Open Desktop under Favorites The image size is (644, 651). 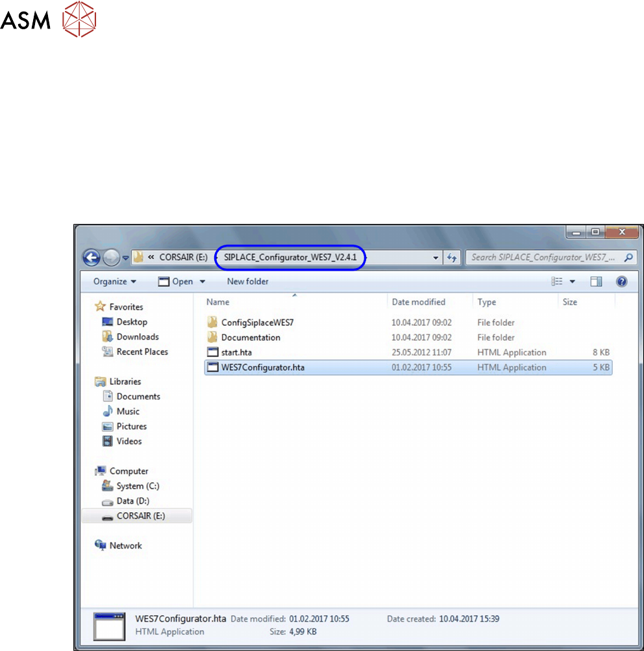[x=132, y=322]
